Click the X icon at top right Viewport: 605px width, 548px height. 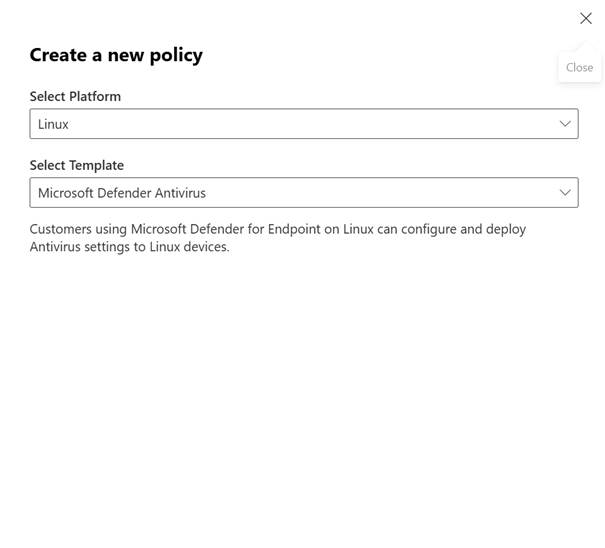pyautogui.click(x=586, y=18)
